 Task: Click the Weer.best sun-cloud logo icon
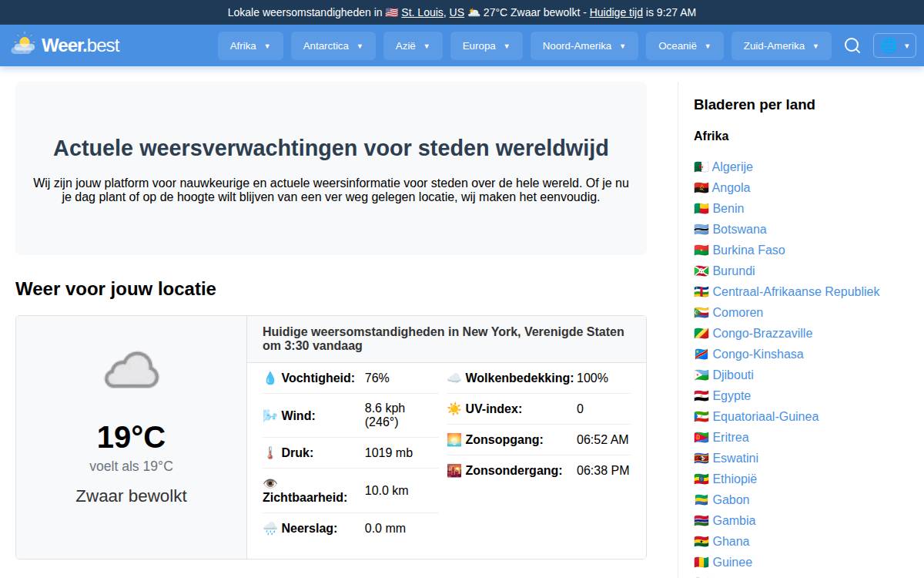pos(23,44)
